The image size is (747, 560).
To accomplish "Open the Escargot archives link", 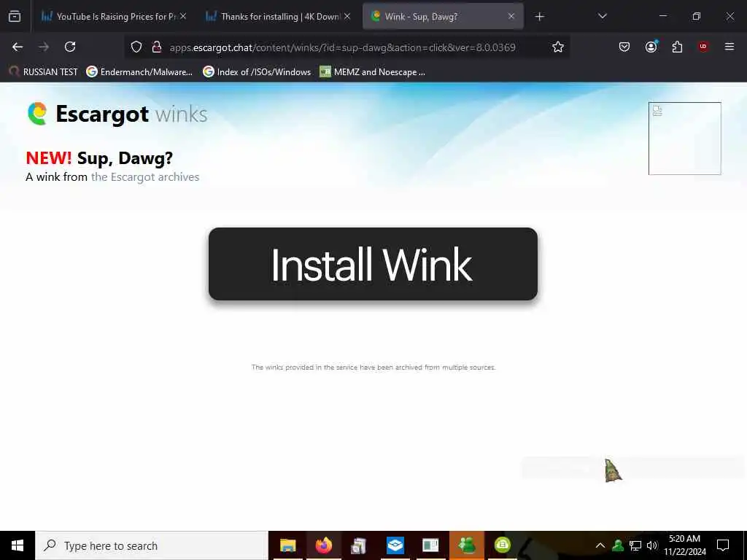I will click(x=145, y=177).
